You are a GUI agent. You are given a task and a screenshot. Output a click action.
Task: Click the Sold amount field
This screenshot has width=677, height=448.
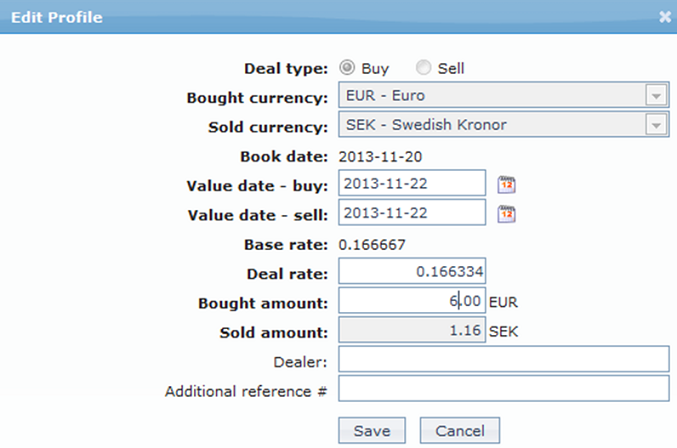[412, 329]
